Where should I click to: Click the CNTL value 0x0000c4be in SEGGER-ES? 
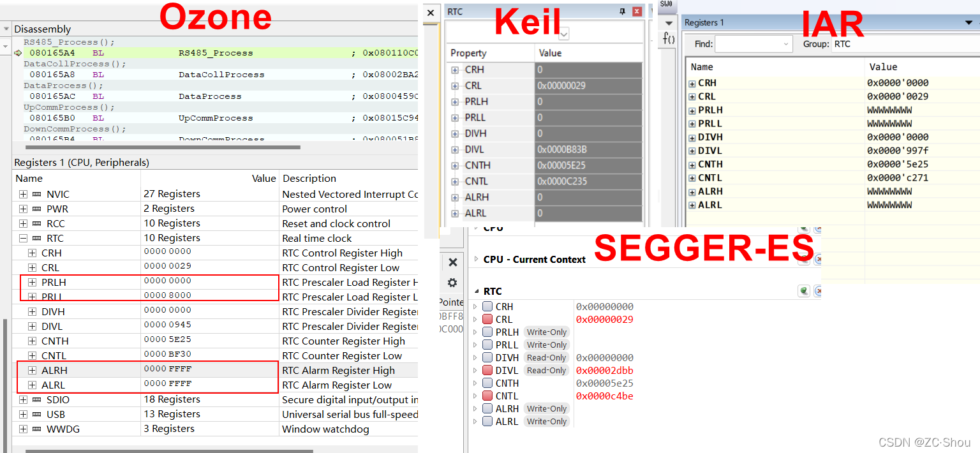coord(605,396)
